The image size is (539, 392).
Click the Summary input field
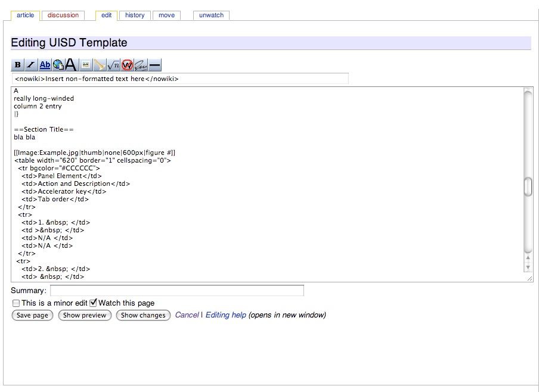[x=176, y=291]
